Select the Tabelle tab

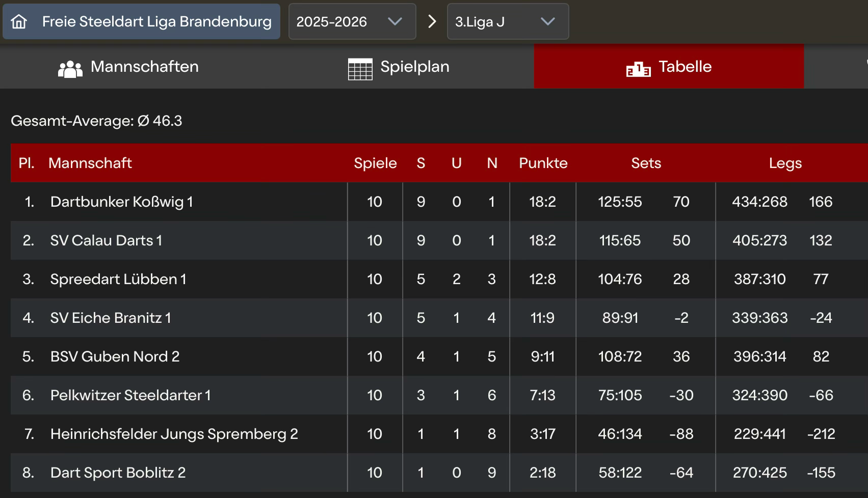(685, 67)
